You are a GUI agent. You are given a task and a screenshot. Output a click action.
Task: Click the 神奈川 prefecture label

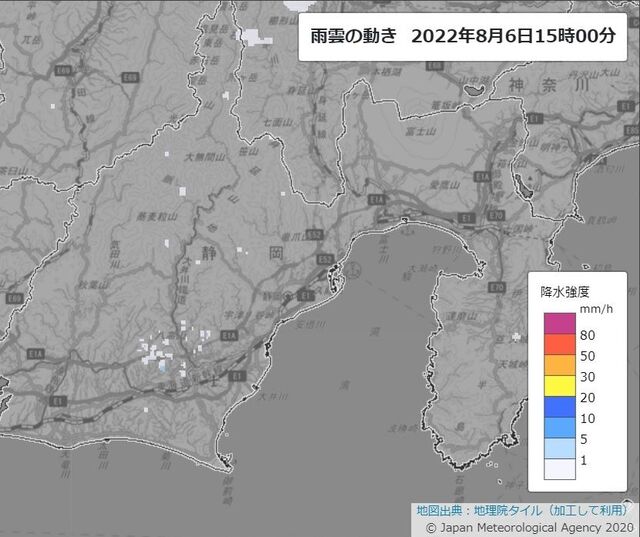pyautogui.click(x=549, y=85)
